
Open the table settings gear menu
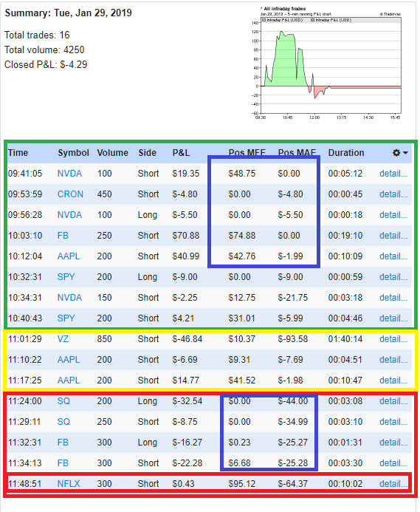[x=400, y=153]
